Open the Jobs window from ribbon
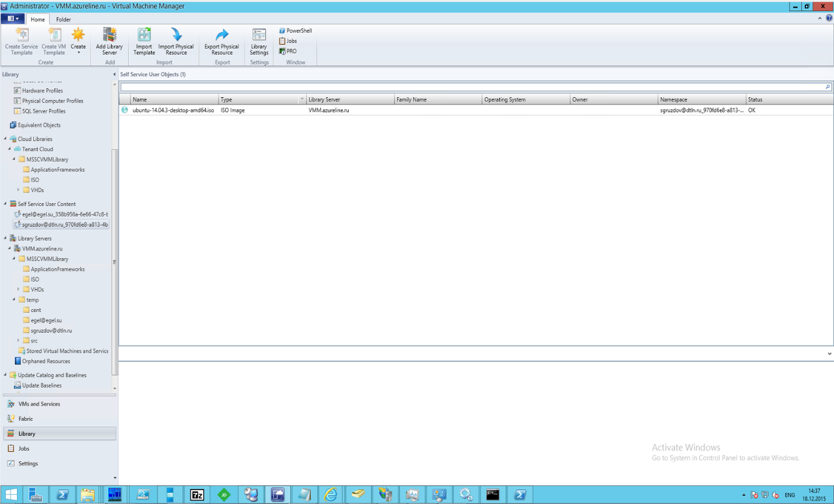834x504 pixels. click(288, 41)
